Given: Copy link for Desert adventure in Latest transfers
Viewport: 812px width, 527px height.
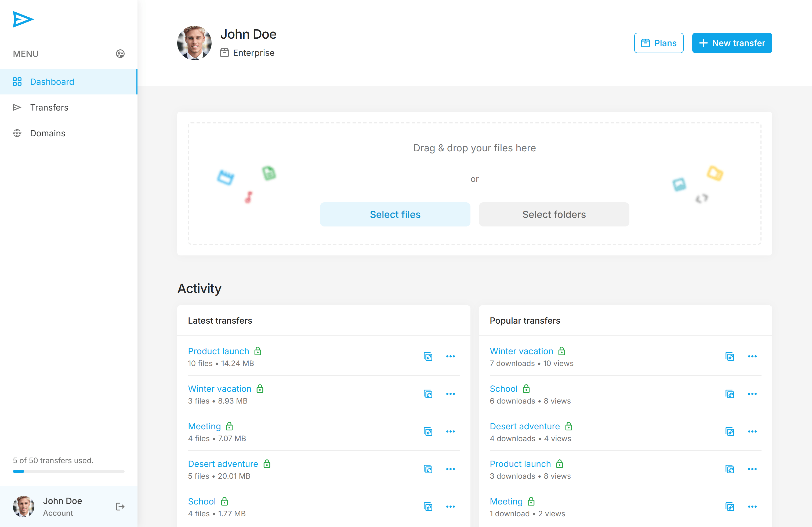Looking at the screenshot, I should (428, 469).
